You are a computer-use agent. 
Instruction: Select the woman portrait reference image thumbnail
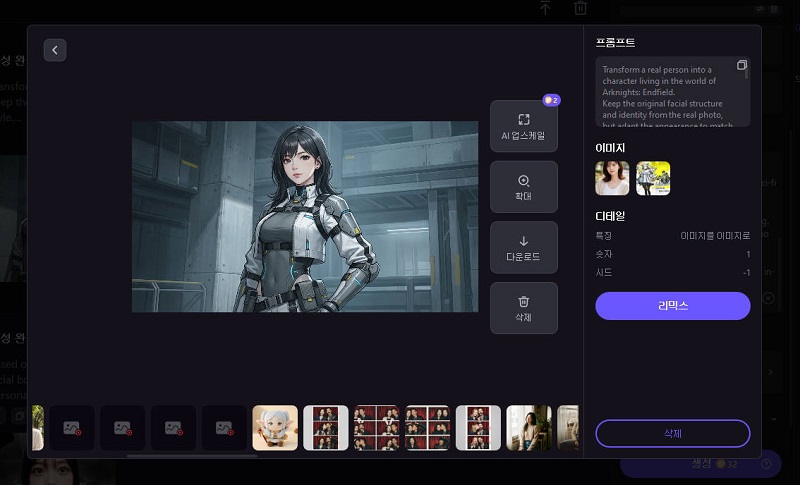[612, 178]
